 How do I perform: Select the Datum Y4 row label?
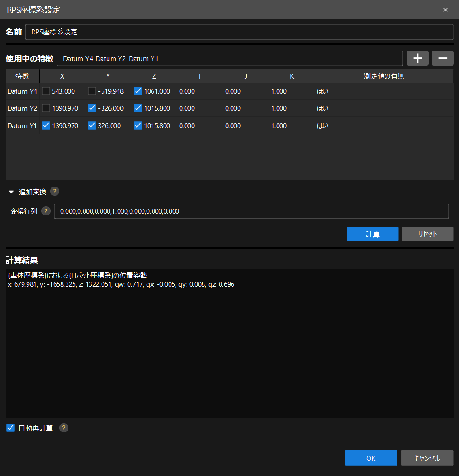pyautogui.click(x=22, y=91)
